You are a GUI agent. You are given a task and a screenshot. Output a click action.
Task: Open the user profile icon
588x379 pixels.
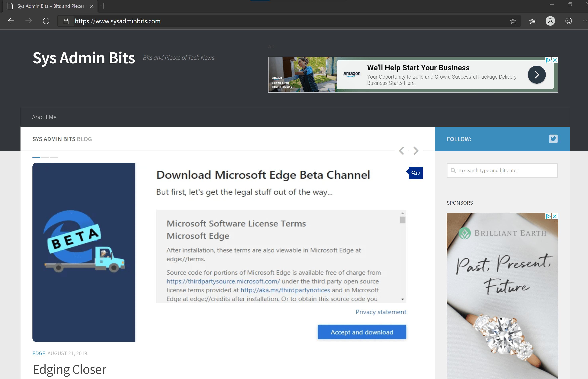(x=550, y=21)
